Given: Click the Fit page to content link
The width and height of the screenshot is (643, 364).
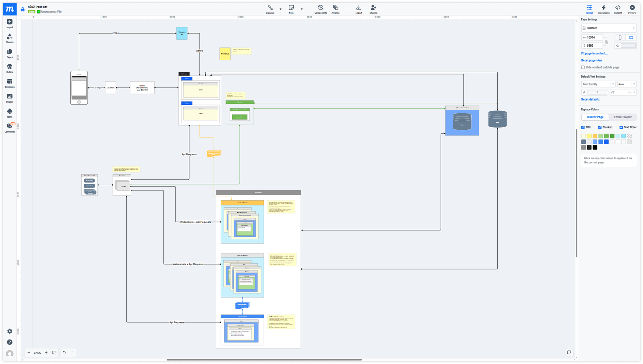Looking at the screenshot, I should pos(594,53).
